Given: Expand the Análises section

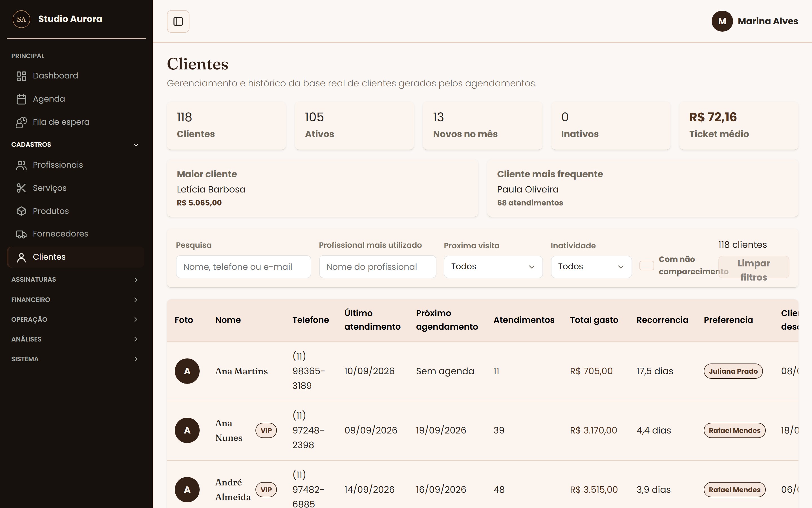Looking at the screenshot, I should 76,339.
